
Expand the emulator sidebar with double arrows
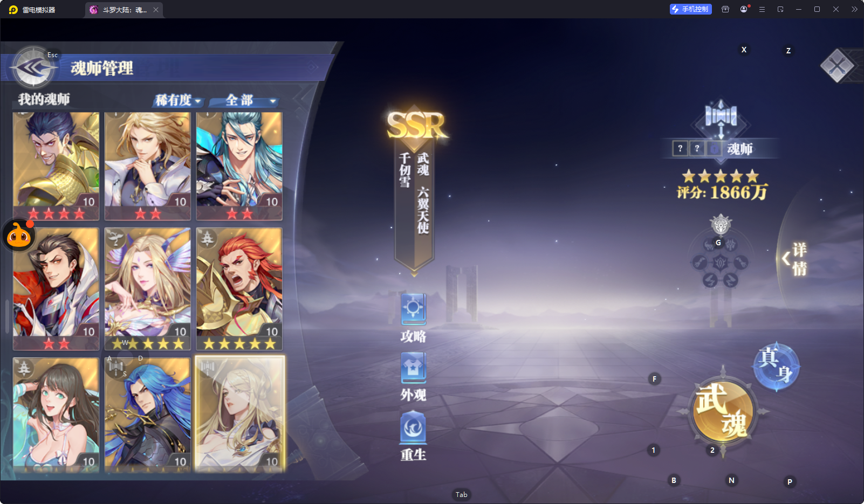[x=854, y=9]
